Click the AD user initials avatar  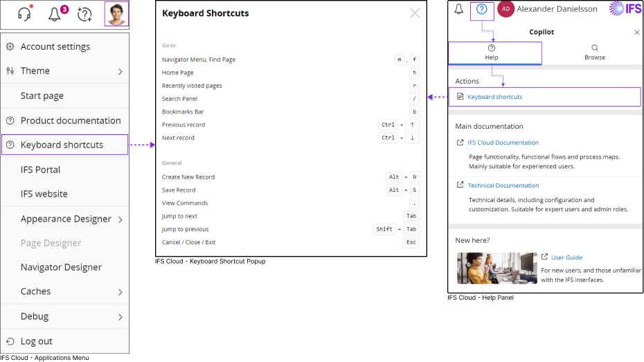coord(506,9)
